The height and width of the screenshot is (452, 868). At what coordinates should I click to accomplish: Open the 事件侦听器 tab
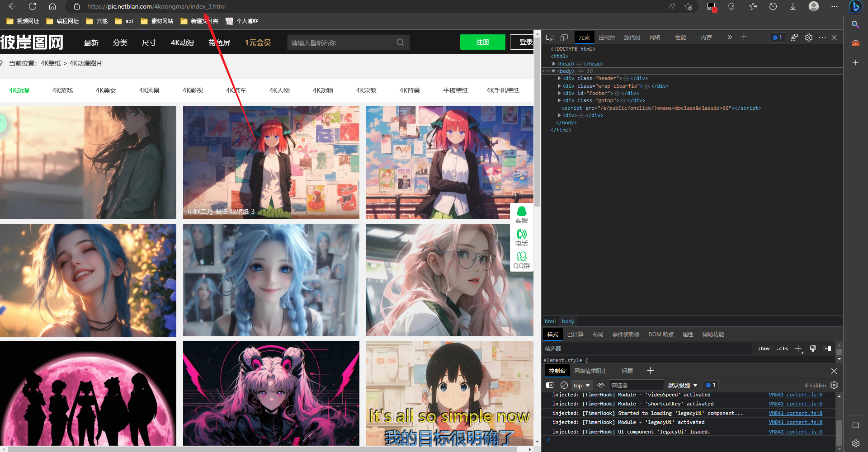[626, 334]
